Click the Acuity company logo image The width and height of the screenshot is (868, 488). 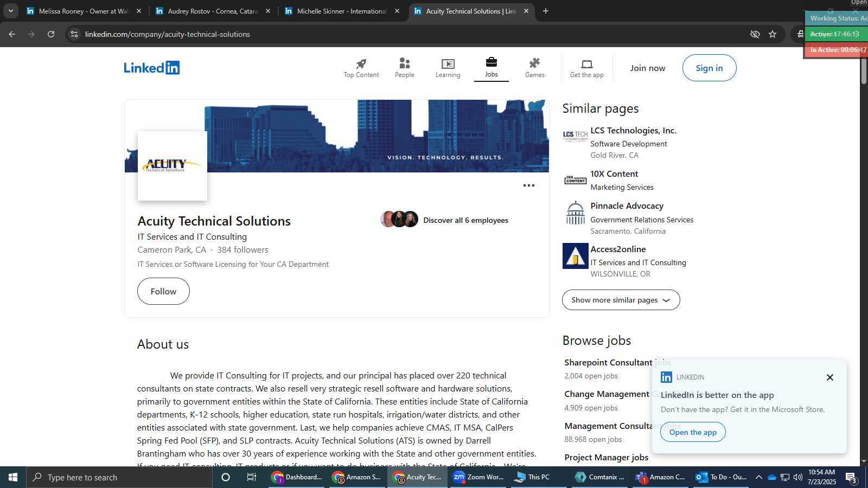pos(173,166)
